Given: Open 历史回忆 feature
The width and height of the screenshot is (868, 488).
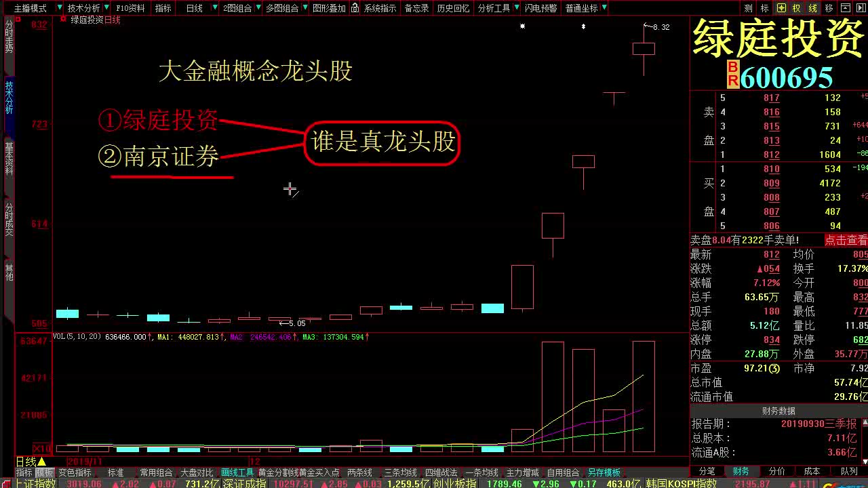Looking at the screenshot, I should pyautogui.click(x=453, y=8).
